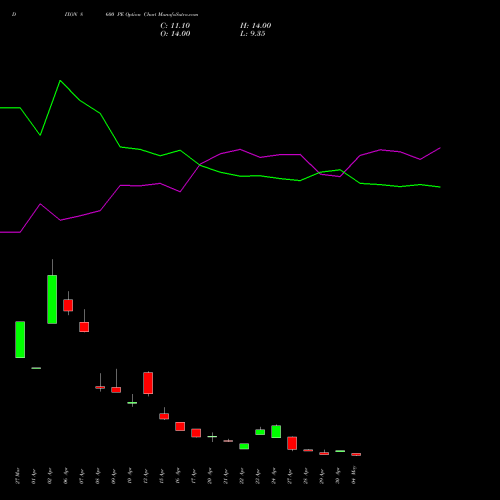Image resolution: width=500 pixels, height=500 pixels.
Task: Select the 29 Apr date label
Action: click(x=322, y=476)
